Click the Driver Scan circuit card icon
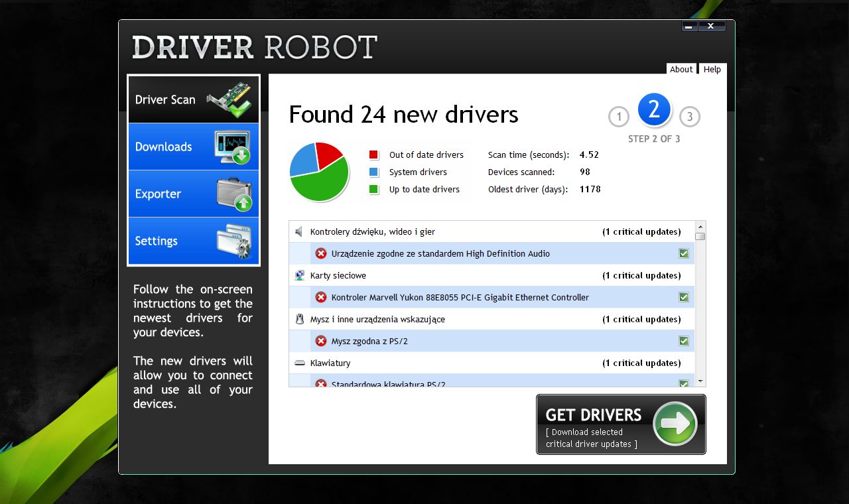 pos(229,99)
